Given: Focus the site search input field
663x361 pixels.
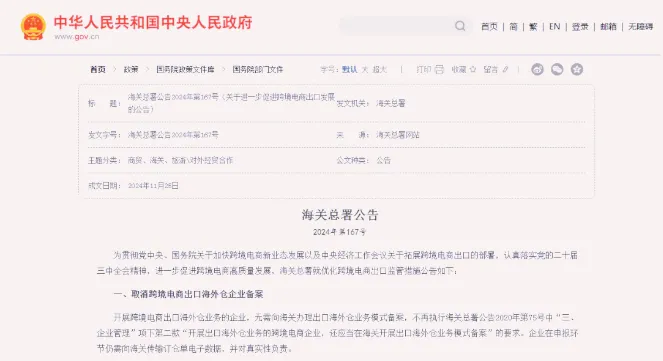Looking at the screenshot, I should [x=397, y=26].
